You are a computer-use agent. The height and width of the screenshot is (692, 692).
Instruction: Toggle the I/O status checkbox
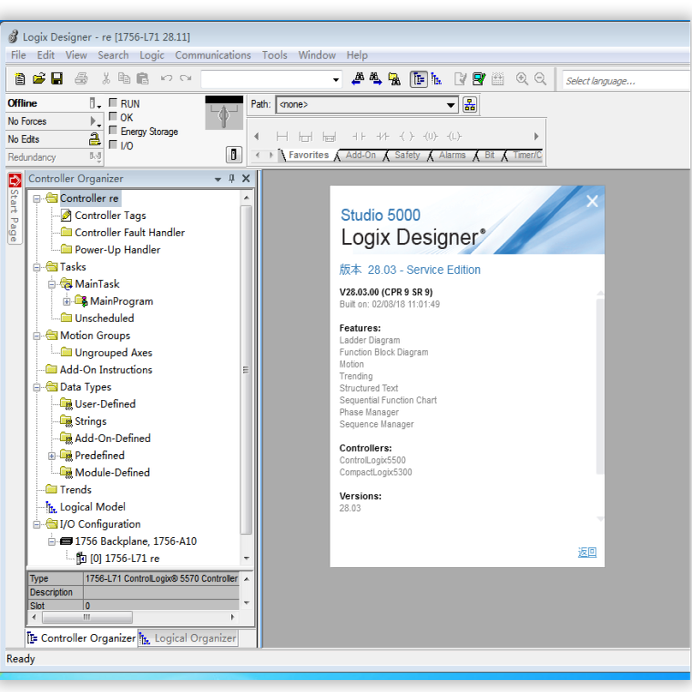click(x=113, y=145)
